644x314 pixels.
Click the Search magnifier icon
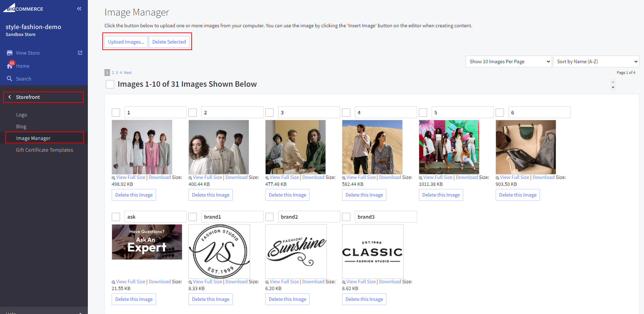[10, 79]
